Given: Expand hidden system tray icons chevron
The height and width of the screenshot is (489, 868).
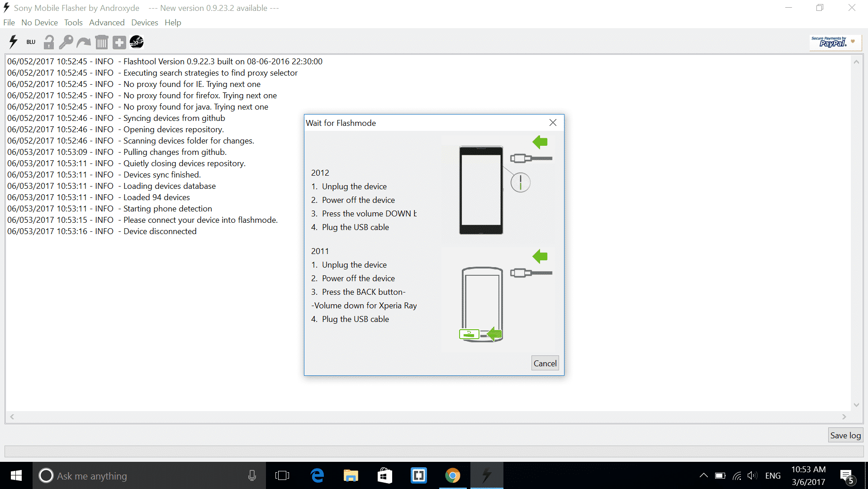Looking at the screenshot, I should pyautogui.click(x=703, y=475).
